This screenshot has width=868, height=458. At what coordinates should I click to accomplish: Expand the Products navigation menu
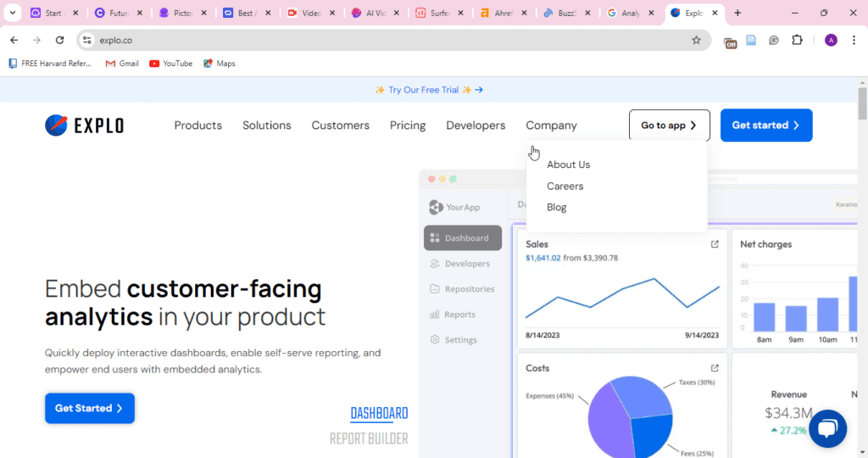pyautogui.click(x=198, y=126)
